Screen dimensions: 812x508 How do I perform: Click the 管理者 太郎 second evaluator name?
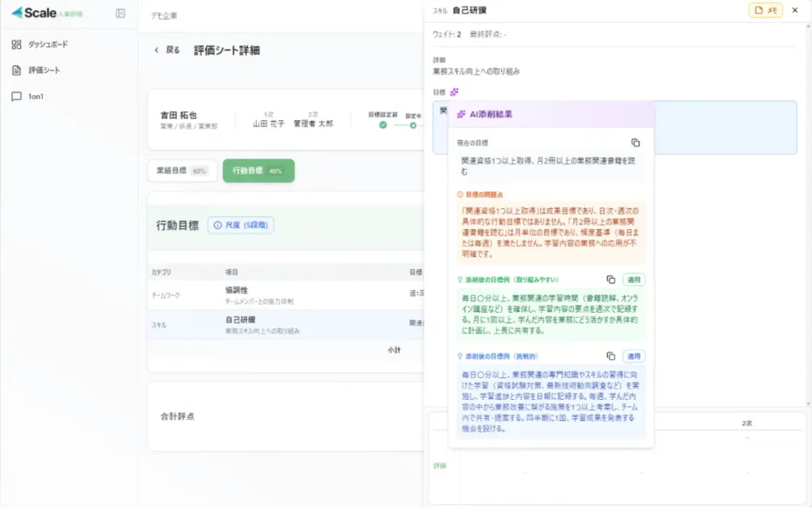tap(313, 124)
